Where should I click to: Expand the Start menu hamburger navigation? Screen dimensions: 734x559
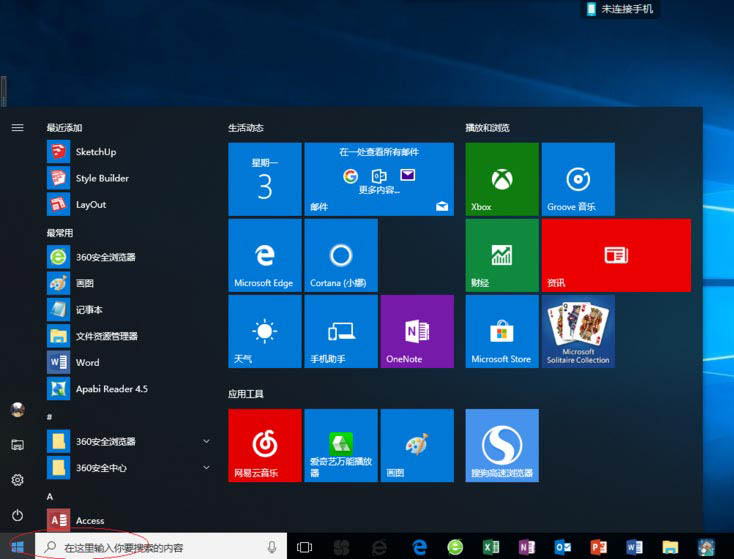click(x=17, y=128)
